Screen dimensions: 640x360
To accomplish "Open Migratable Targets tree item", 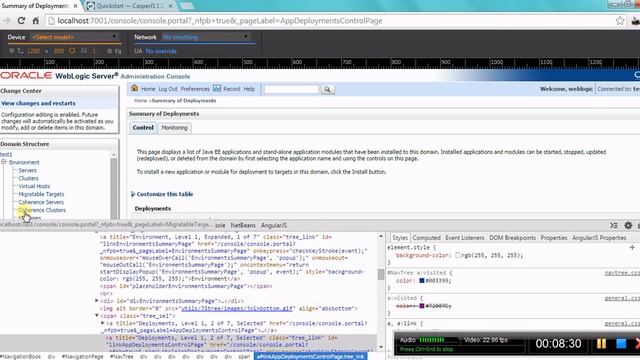I will point(41,194).
